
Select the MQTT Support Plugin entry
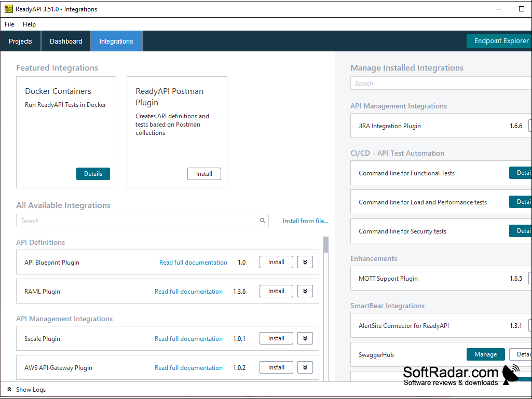(441, 278)
